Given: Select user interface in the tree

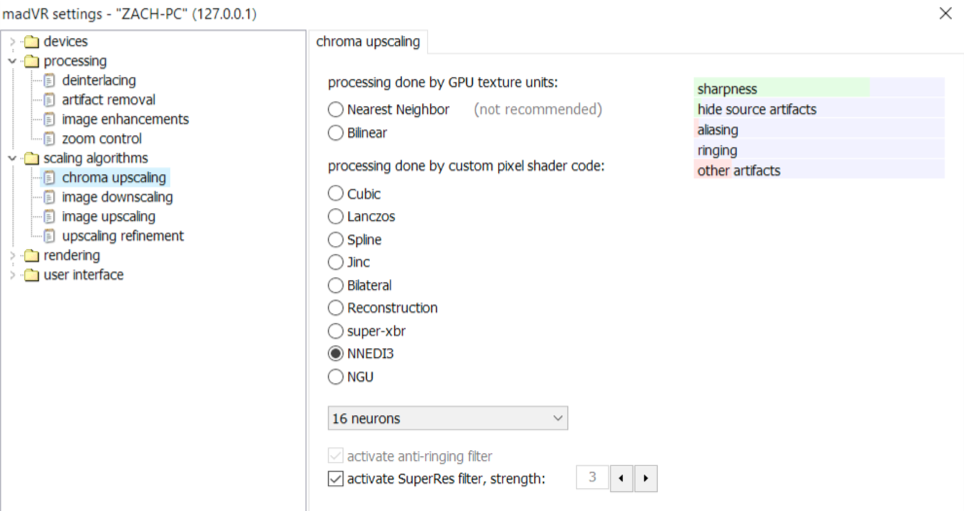Looking at the screenshot, I should (x=84, y=275).
